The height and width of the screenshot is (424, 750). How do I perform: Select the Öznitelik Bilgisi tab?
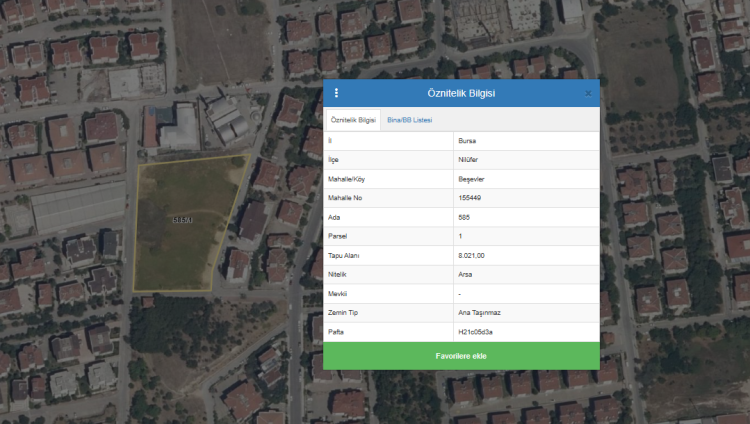(x=353, y=119)
